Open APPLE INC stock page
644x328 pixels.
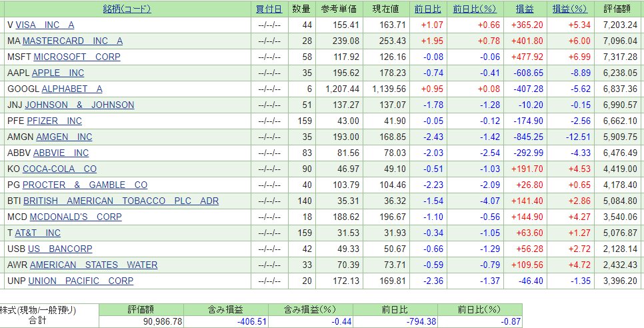point(58,73)
